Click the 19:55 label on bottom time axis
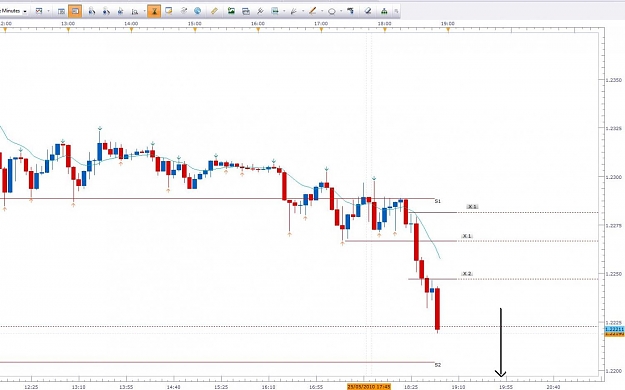The width and height of the screenshot is (625, 390). pyautogui.click(x=506, y=387)
